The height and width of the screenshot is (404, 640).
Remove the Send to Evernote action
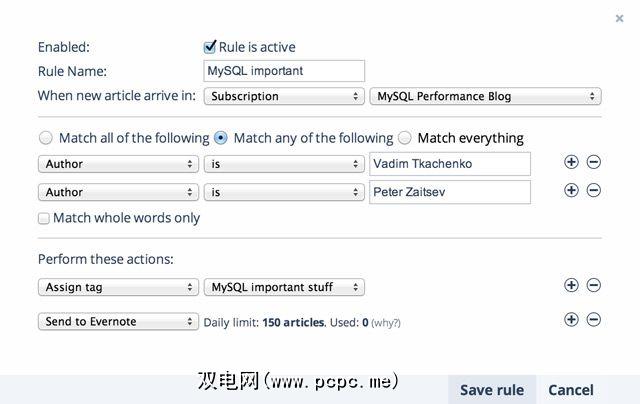(593, 320)
